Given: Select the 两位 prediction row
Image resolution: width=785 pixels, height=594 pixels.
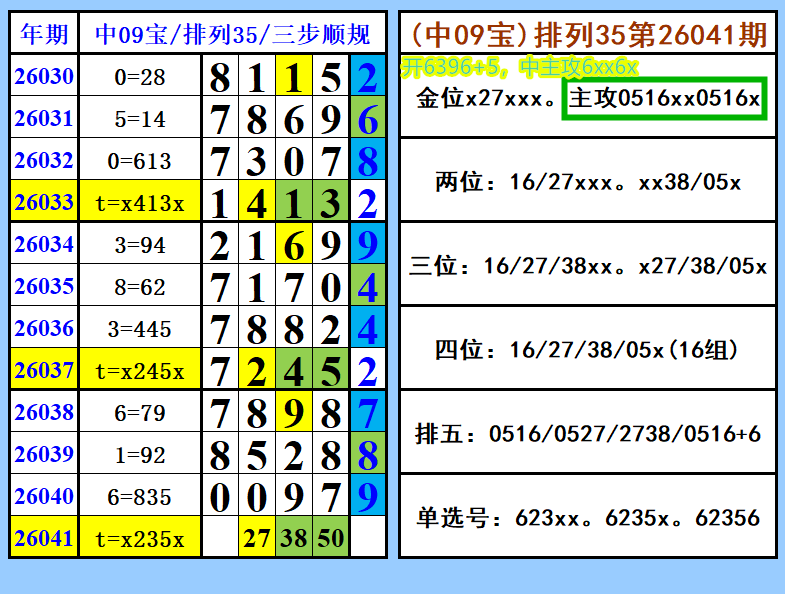Looking at the screenshot, I should (588, 180).
